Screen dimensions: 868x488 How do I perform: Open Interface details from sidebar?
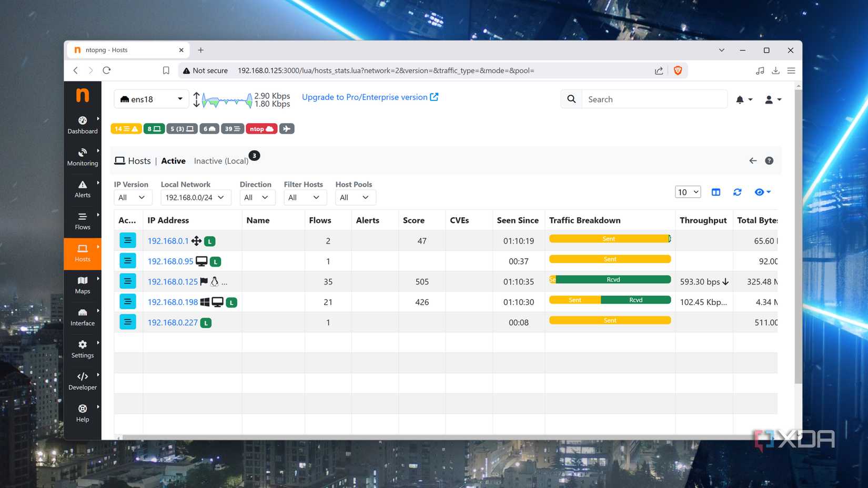83,317
